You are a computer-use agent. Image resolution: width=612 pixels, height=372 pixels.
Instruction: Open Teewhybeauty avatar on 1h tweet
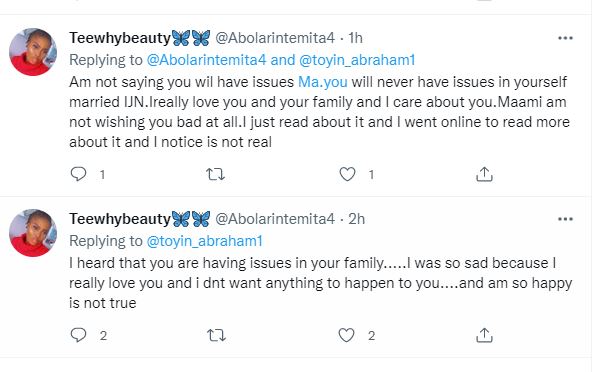pos(33,52)
